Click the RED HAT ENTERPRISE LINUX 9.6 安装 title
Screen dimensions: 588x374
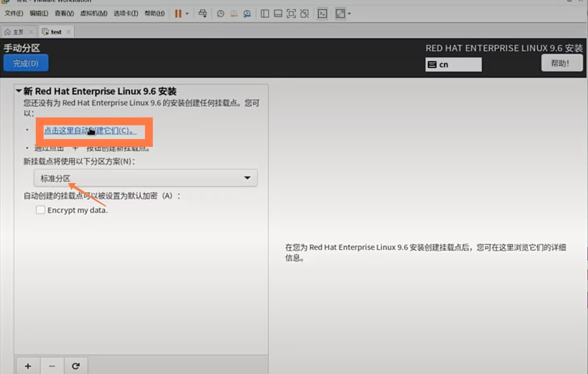point(504,48)
